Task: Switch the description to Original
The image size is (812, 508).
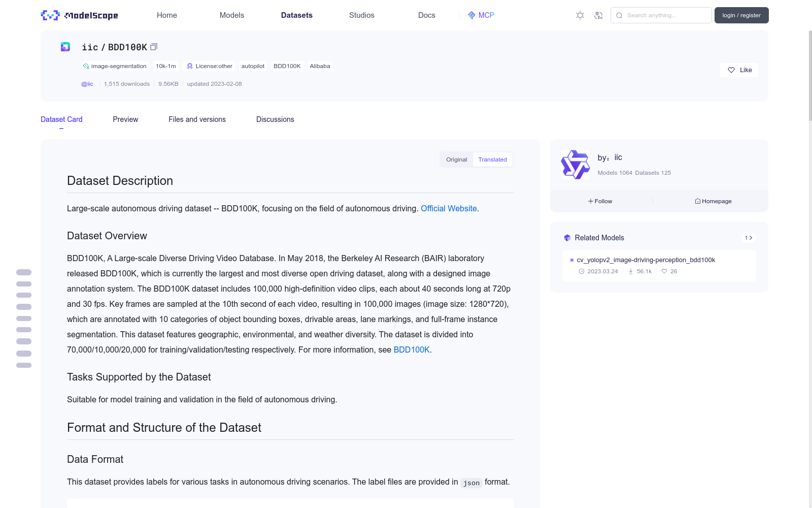Action: [456, 160]
